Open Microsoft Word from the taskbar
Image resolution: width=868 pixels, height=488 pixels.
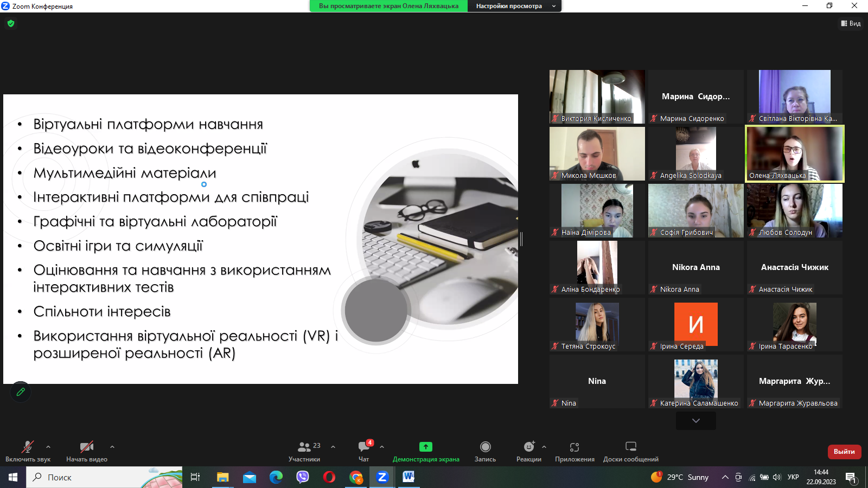[x=409, y=477]
